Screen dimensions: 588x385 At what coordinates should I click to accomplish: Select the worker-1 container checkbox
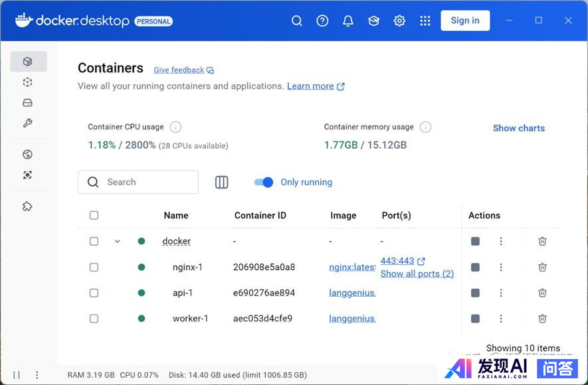[x=94, y=319]
